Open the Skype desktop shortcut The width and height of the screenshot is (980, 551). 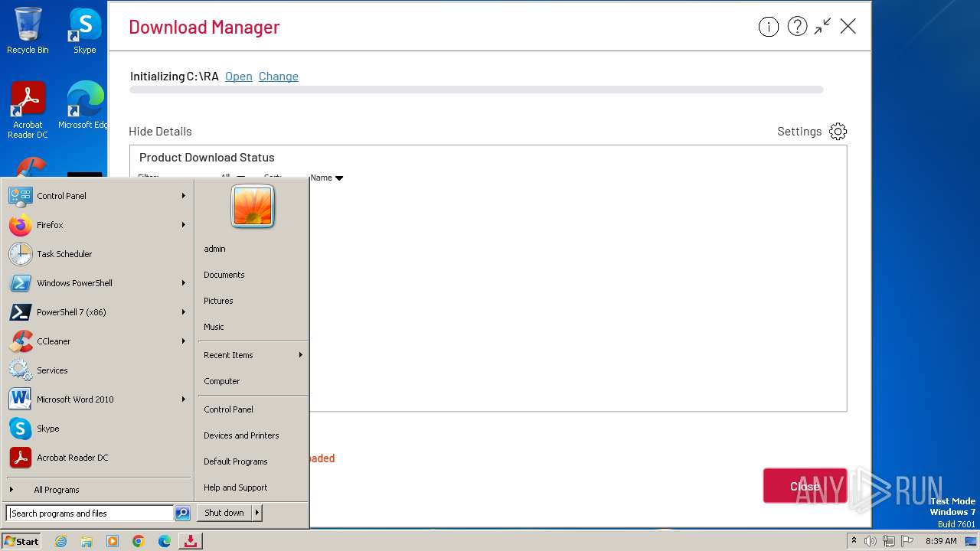point(85,31)
